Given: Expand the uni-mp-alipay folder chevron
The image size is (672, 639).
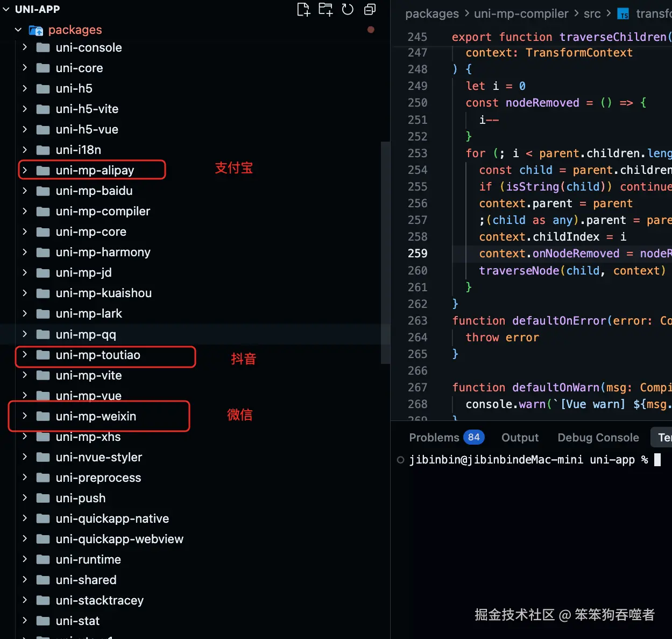Looking at the screenshot, I should [x=25, y=170].
